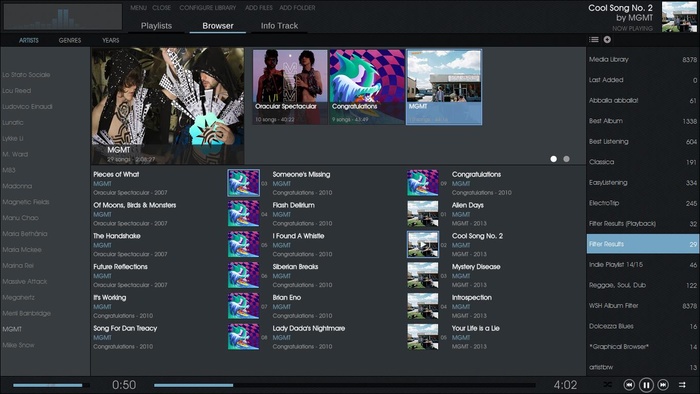Open the Reggae, Soul, Dub playlist
This screenshot has height=394, width=700.
[643, 285]
